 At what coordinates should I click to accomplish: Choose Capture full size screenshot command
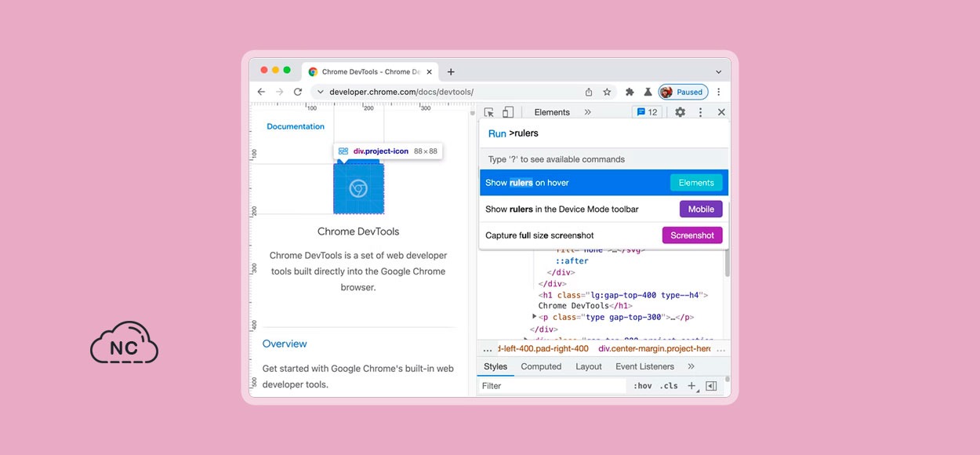(x=604, y=235)
